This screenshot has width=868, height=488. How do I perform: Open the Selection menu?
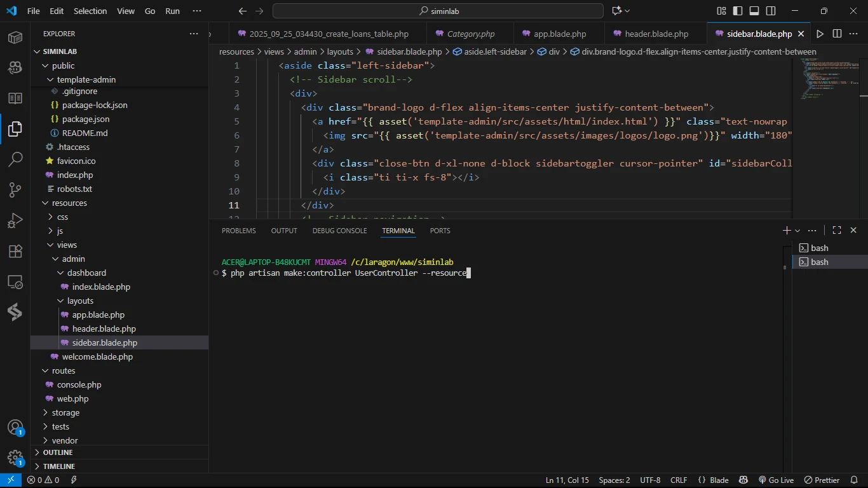90,11
